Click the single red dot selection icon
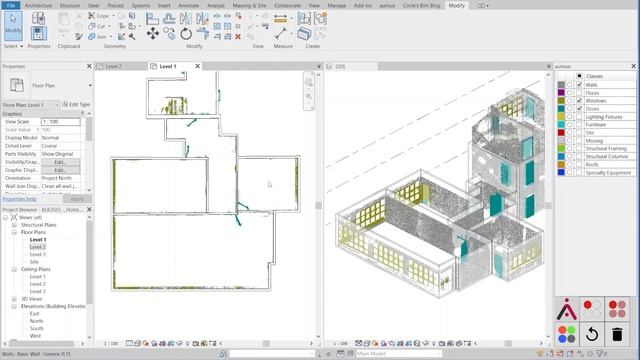The width and height of the screenshot is (640, 360). 592,309
